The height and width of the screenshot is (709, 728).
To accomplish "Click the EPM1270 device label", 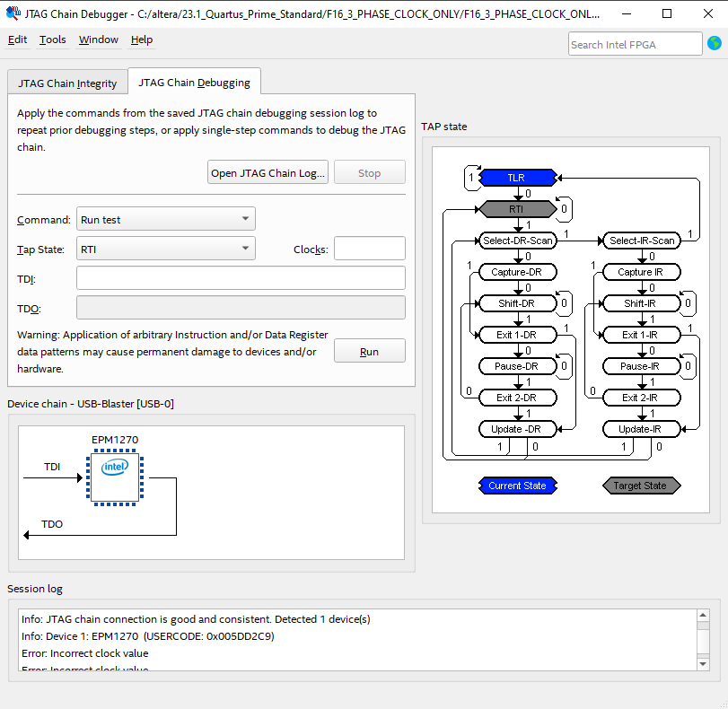I will [x=115, y=439].
